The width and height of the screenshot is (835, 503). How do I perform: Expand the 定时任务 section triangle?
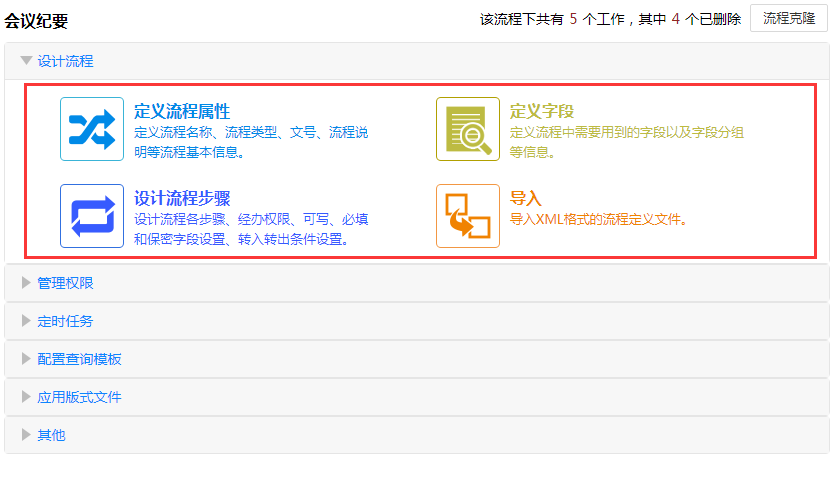coord(26,321)
